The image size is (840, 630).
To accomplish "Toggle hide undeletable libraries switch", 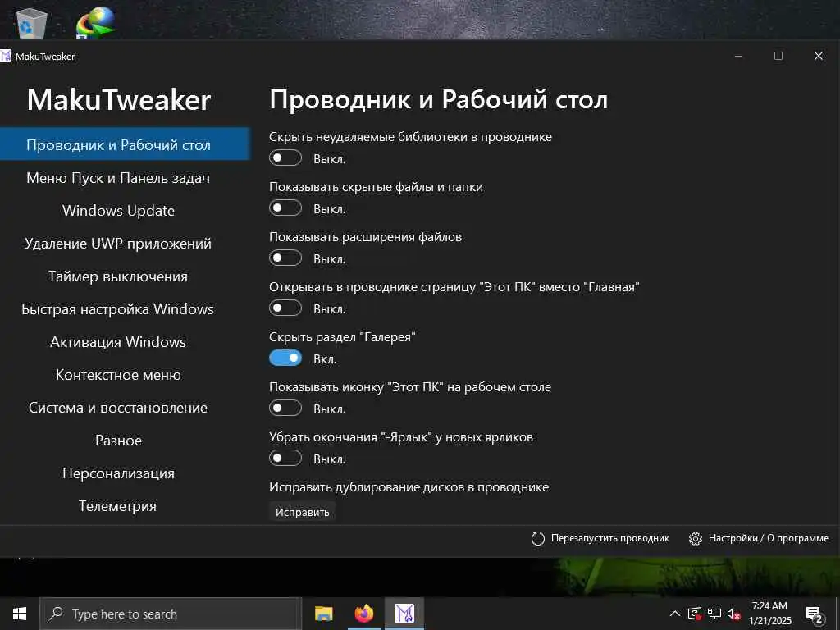I will point(285,158).
